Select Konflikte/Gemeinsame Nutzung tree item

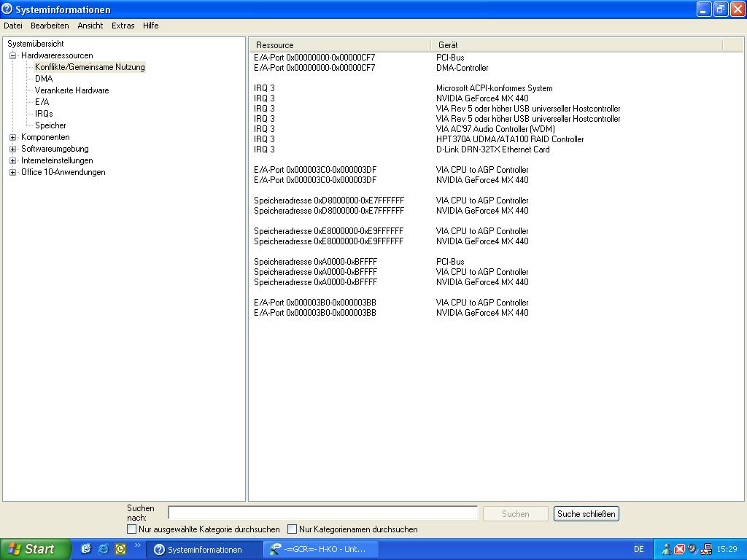click(x=90, y=67)
